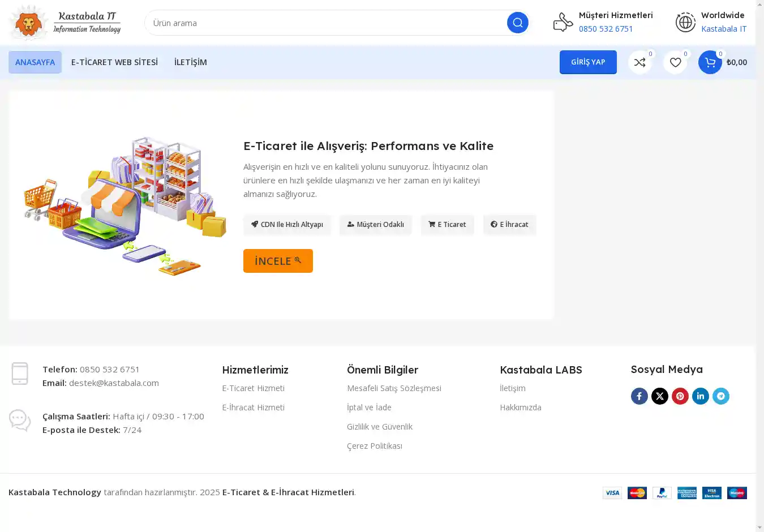Open the Pinterest social icon
The width and height of the screenshot is (764, 532).
coord(680,396)
